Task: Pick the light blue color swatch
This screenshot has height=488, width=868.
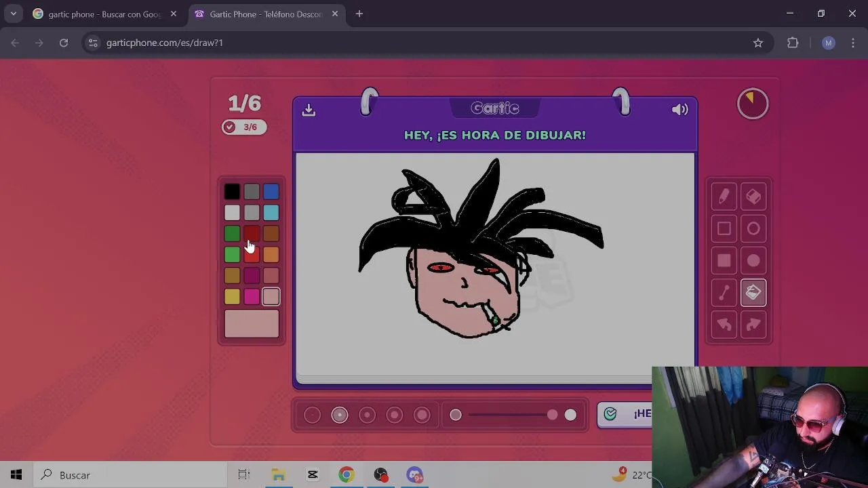Action: pos(271,213)
